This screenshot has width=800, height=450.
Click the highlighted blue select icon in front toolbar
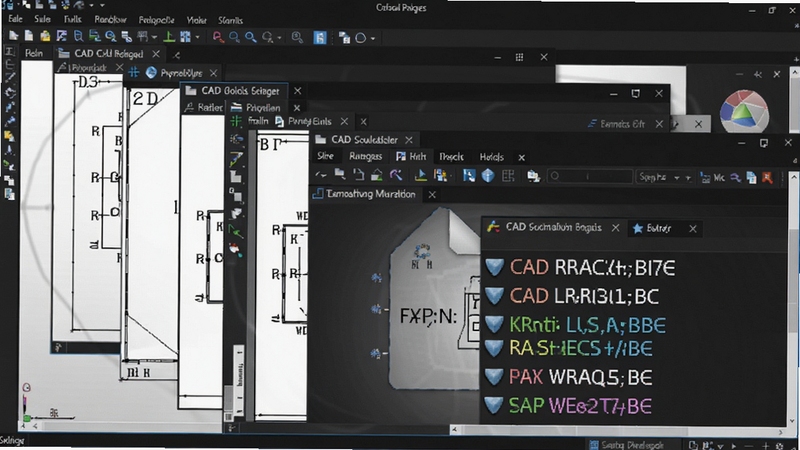[x=469, y=176]
